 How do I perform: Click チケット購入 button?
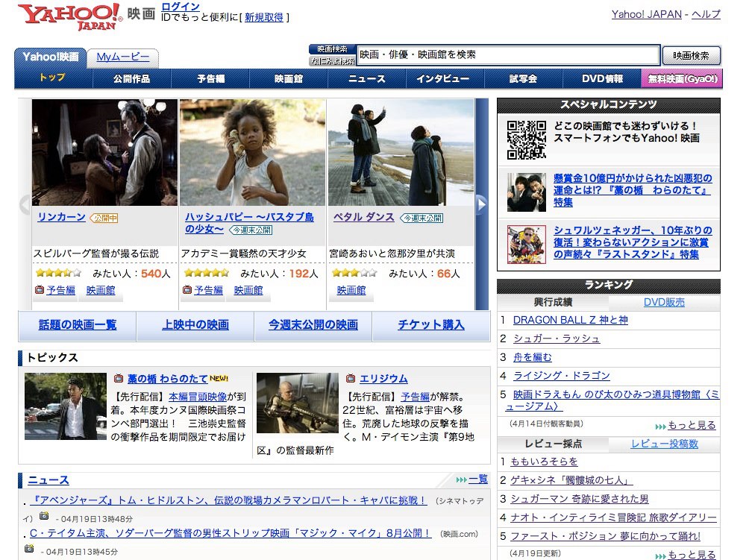pos(431,325)
